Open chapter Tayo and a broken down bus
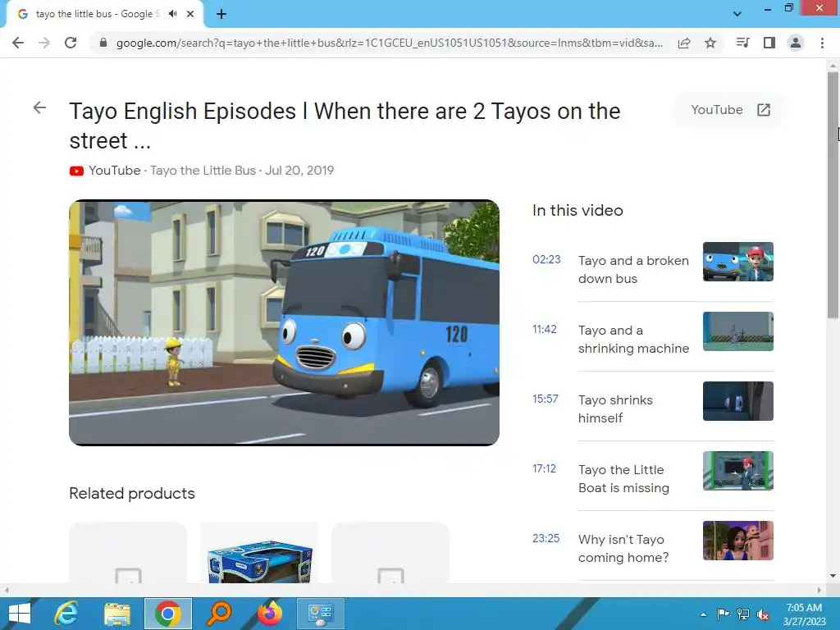This screenshot has width=840, height=630. (x=633, y=269)
